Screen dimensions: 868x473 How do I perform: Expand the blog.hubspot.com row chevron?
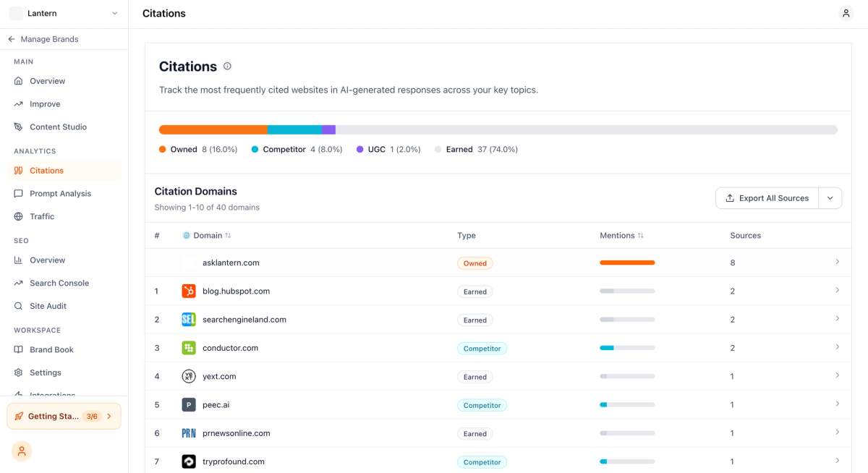click(838, 290)
